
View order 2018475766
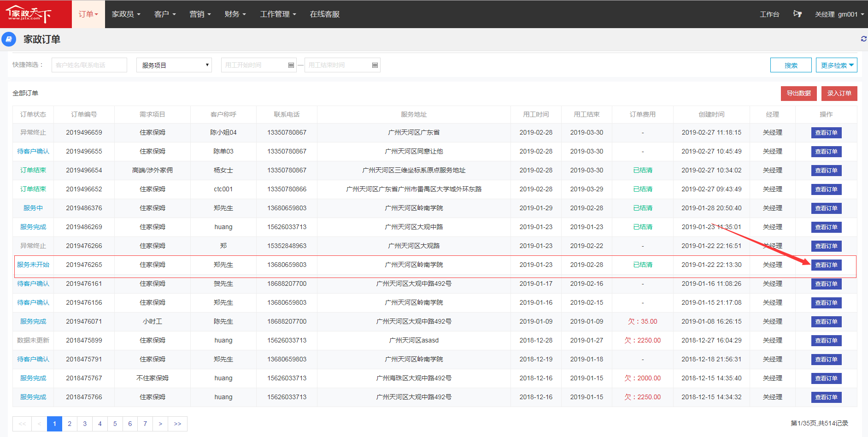826,397
